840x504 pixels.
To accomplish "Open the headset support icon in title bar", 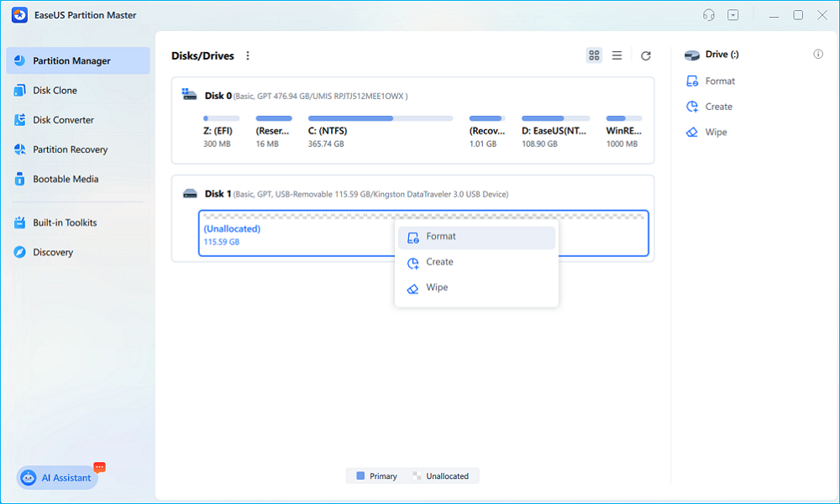I will [x=710, y=15].
